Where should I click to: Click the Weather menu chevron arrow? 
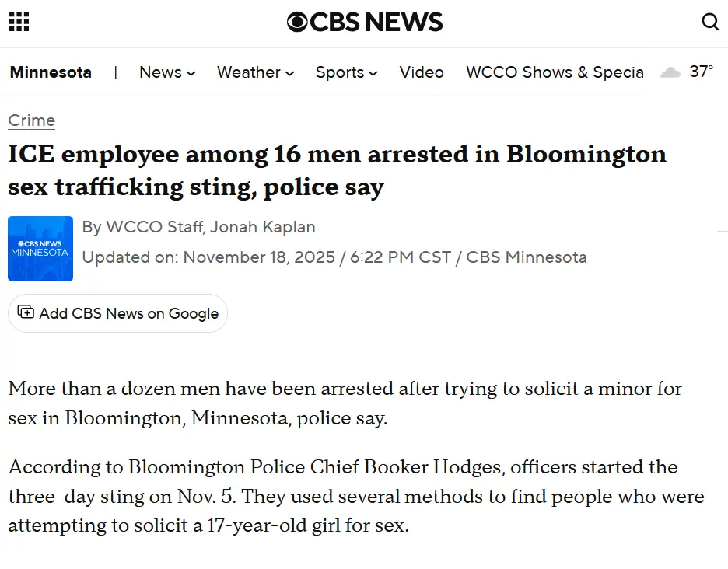(290, 74)
